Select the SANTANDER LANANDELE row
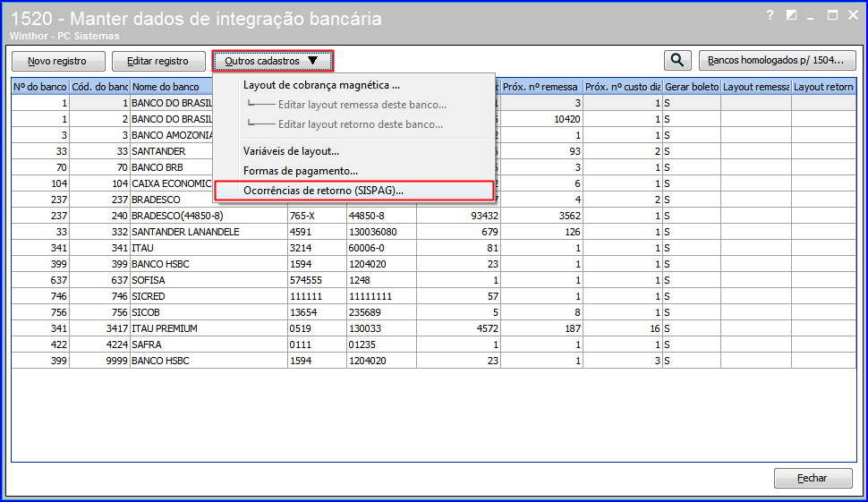This screenshot has height=502, width=868. point(434,232)
